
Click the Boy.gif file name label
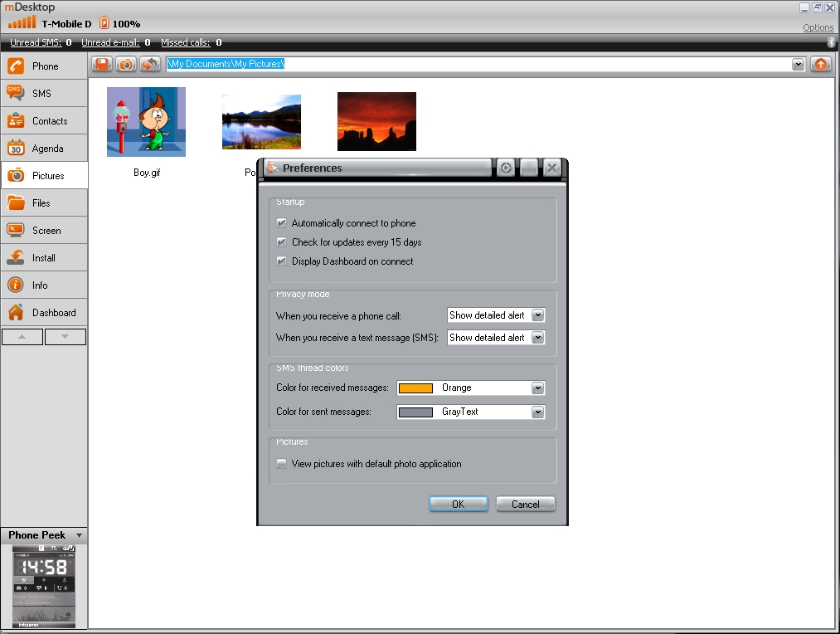click(x=147, y=173)
